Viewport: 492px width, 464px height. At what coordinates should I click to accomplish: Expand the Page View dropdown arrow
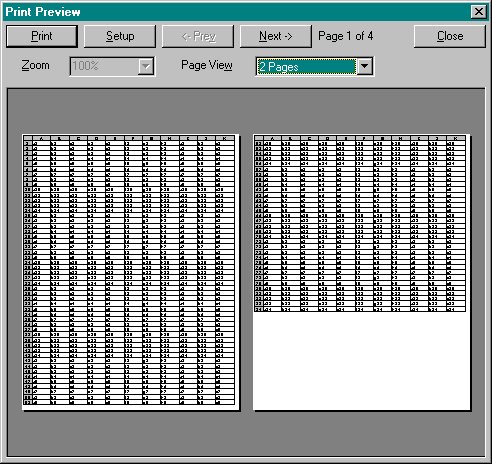point(365,66)
